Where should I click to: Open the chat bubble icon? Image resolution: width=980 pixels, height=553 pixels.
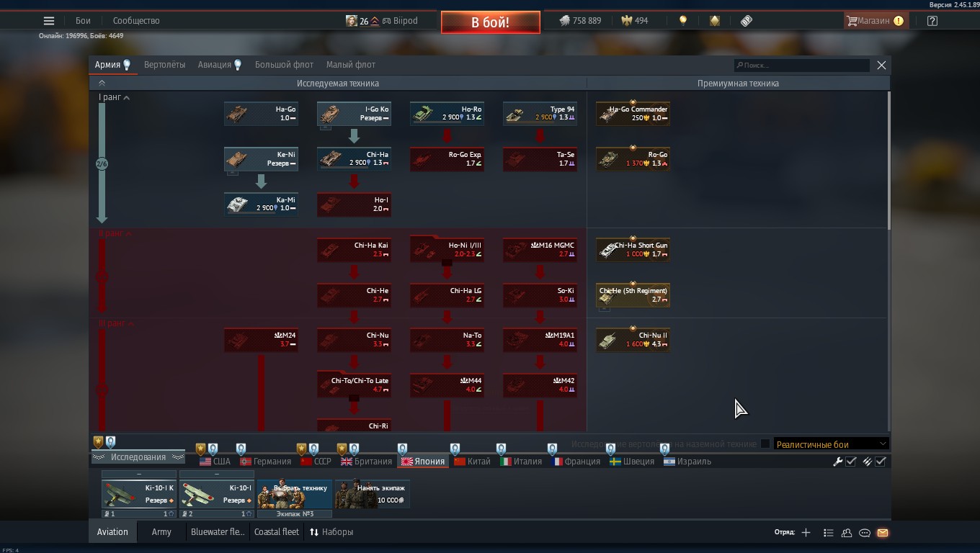pos(865,533)
